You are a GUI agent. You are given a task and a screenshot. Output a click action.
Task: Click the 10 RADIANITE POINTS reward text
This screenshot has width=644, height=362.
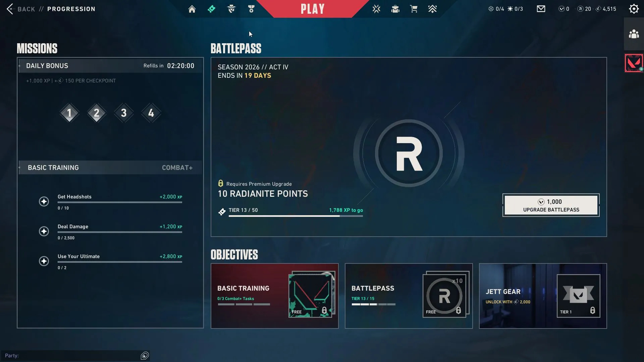click(263, 194)
